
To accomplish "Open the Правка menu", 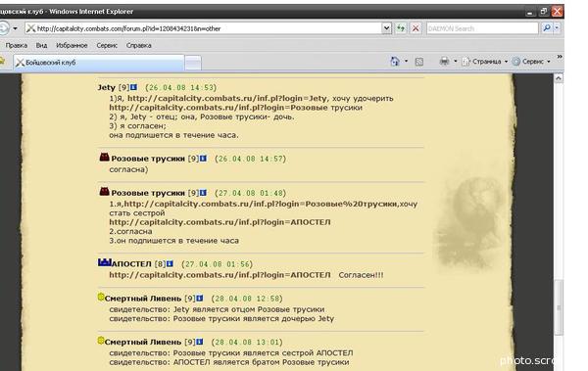I will point(16,45).
